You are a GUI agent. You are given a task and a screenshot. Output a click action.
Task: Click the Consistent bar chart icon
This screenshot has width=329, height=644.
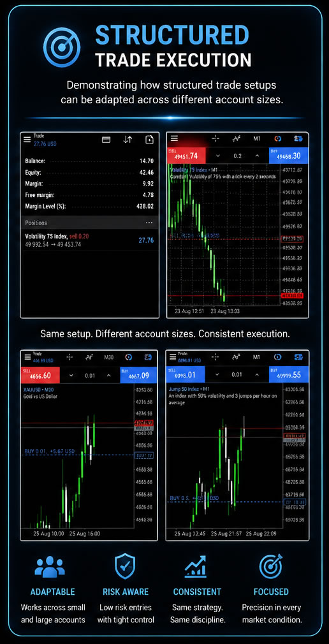click(x=196, y=566)
